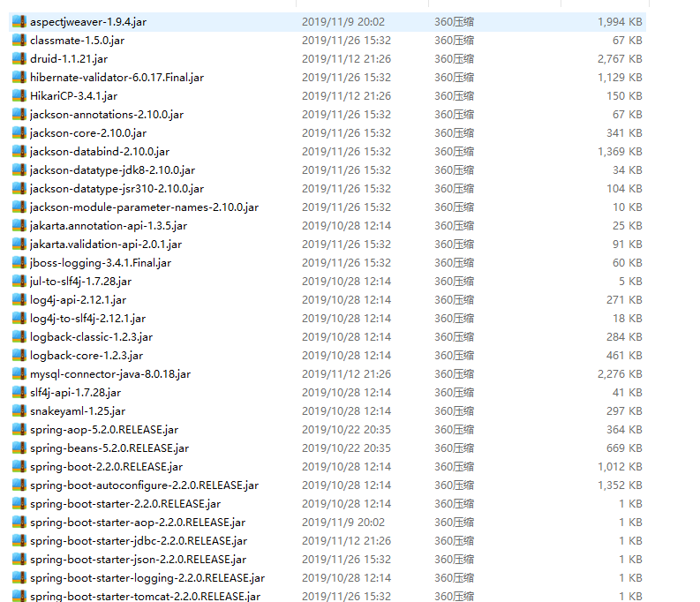Click the icon beside jackson-core-2.10.0.jar
Image resolution: width=700 pixels, height=602 pixels.
click(19, 133)
